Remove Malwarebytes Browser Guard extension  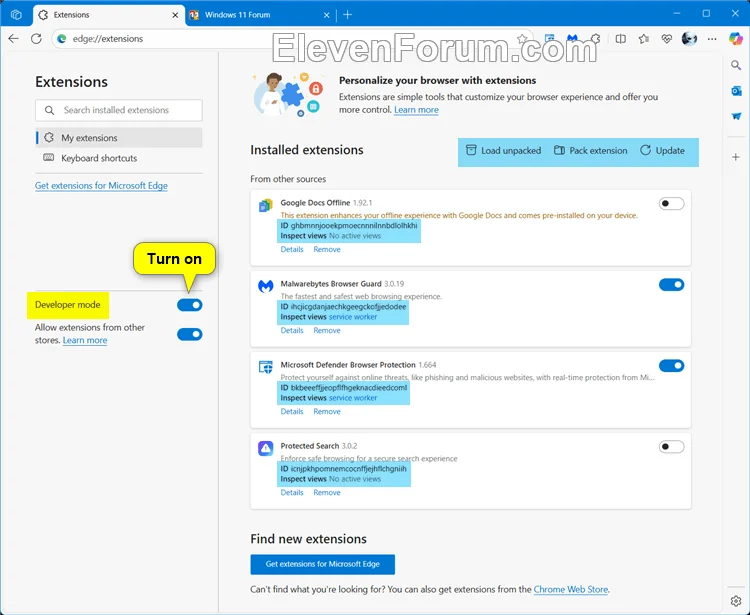pos(327,330)
